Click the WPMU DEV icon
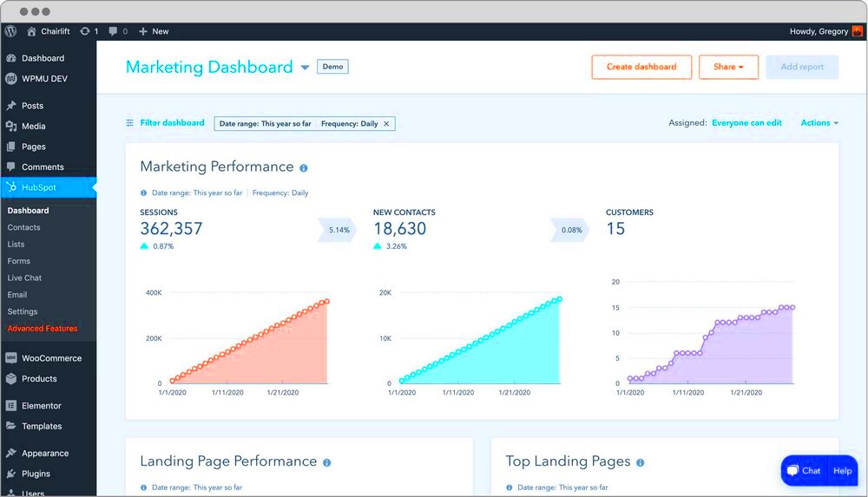868x497 pixels. [11, 79]
